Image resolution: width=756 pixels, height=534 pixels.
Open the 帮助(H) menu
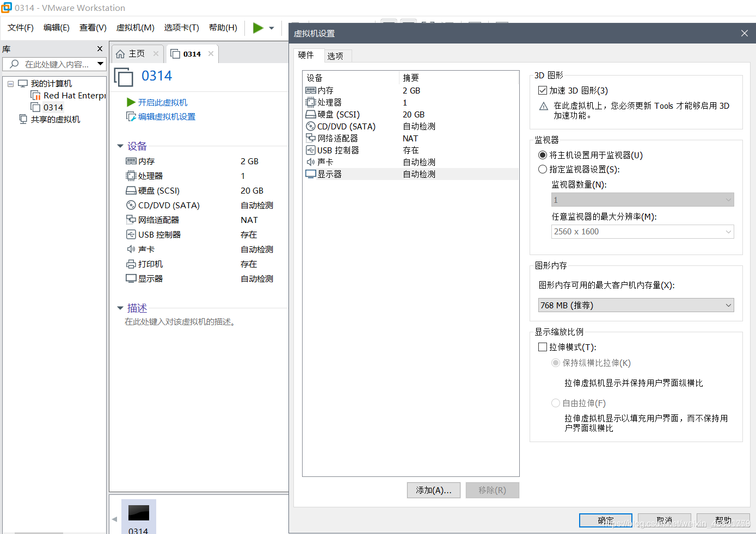223,28
